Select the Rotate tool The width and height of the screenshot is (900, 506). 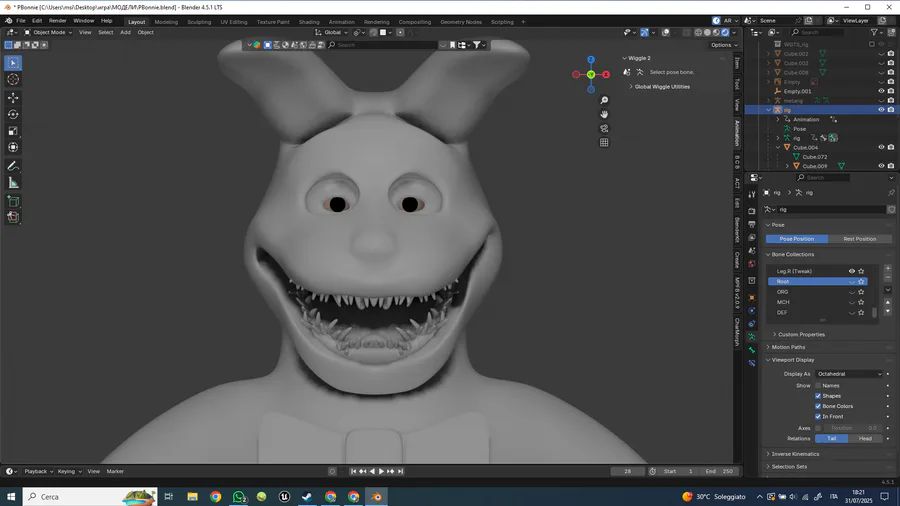[x=13, y=114]
